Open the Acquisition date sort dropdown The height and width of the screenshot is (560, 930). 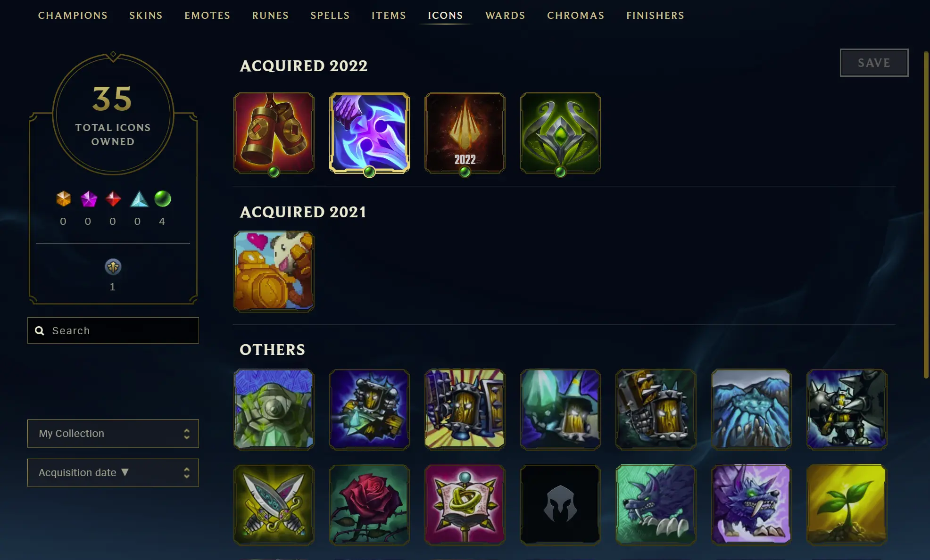(113, 473)
